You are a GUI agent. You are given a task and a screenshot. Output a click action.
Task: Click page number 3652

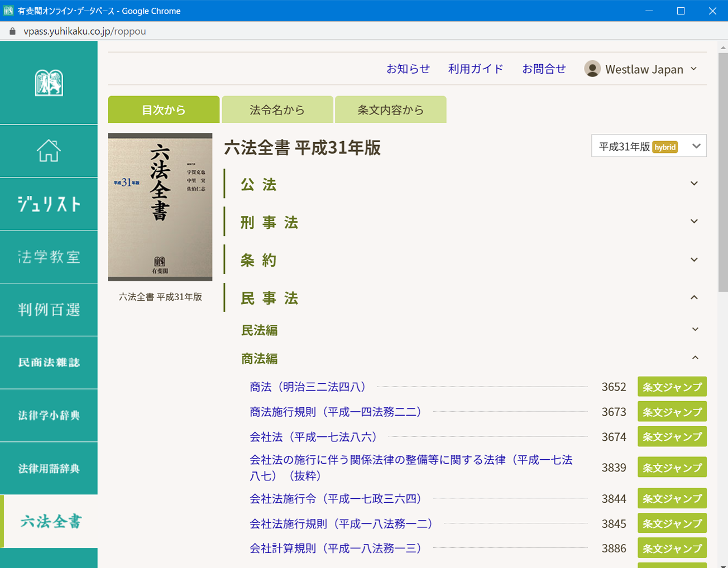coord(614,387)
